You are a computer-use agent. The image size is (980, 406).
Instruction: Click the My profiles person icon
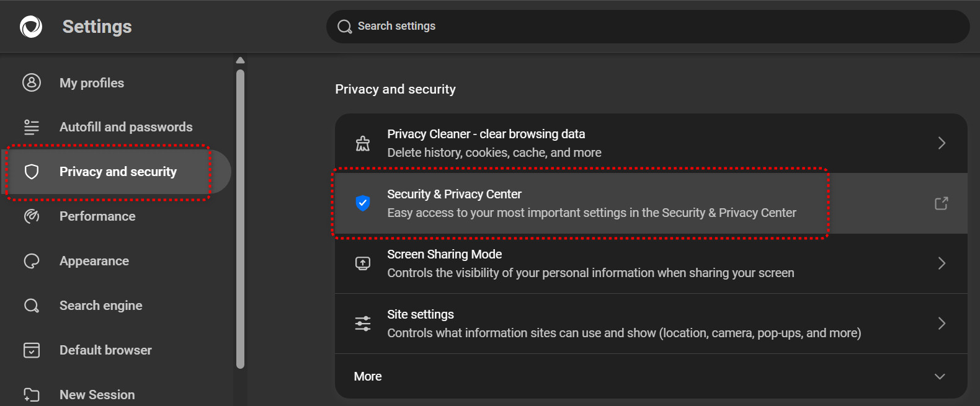tap(32, 82)
